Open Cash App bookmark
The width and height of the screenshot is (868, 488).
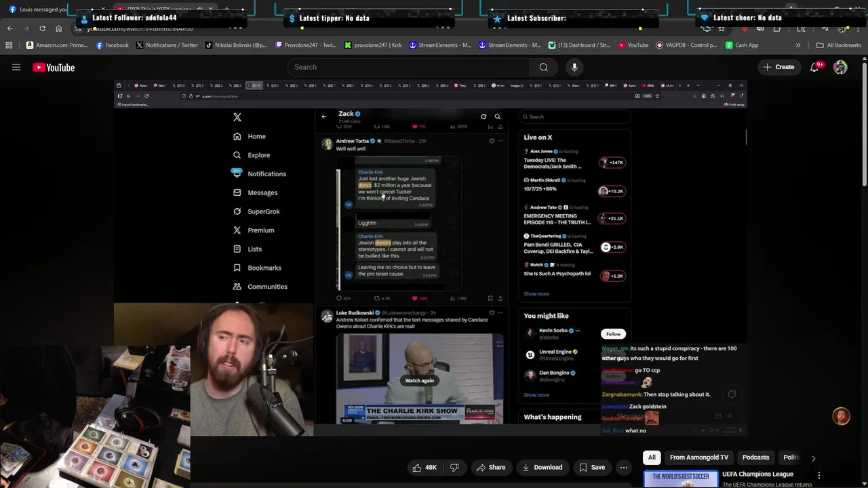(742, 45)
